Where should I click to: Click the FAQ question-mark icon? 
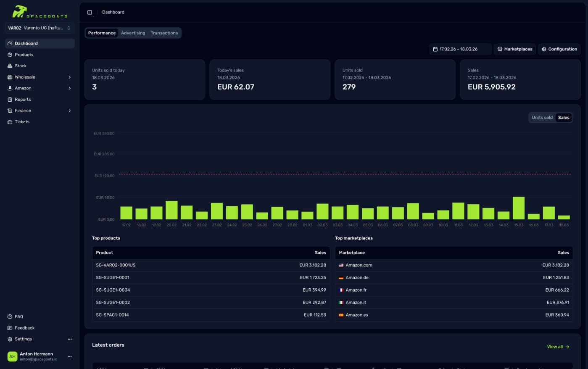[x=9, y=316]
